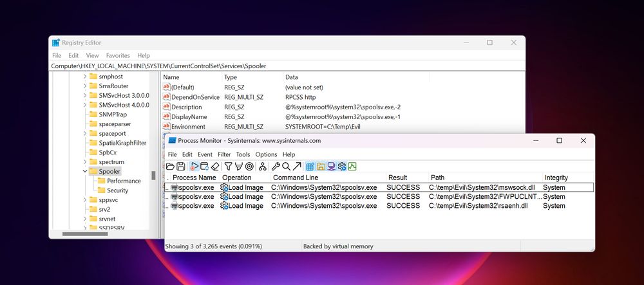Click the Find magnifier icon in Process Monitor
This screenshot has height=285, width=644.
click(x=286, y=167)
